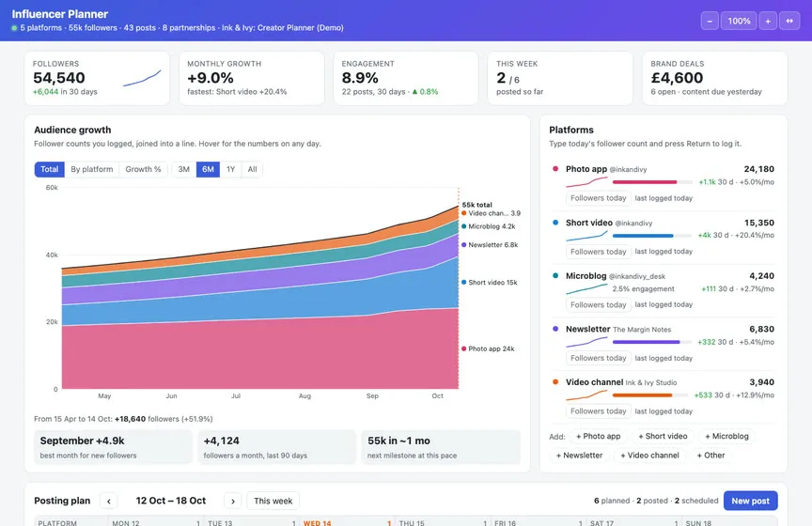Click Photo app Followers today input
The width and height of the screenshot is (812, 526).
(x=598, y=198)
